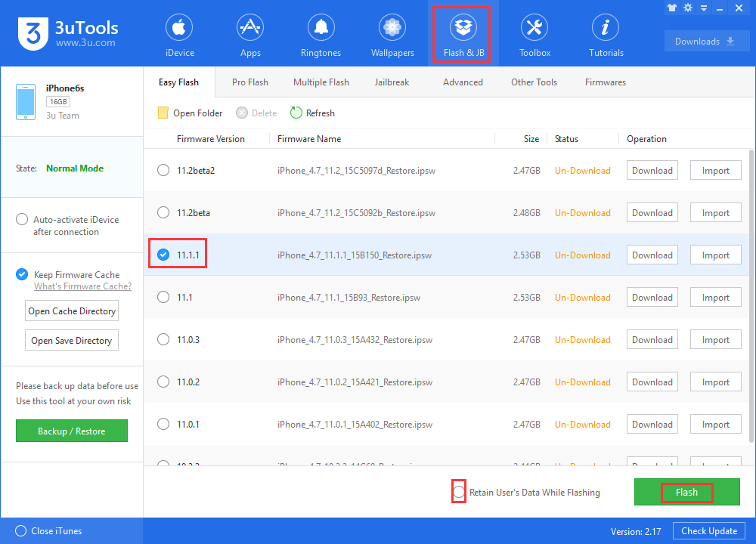Screen dimensions: 756x544
Task: Start flashing with the Flash button
Action: (x=687, y=492)
